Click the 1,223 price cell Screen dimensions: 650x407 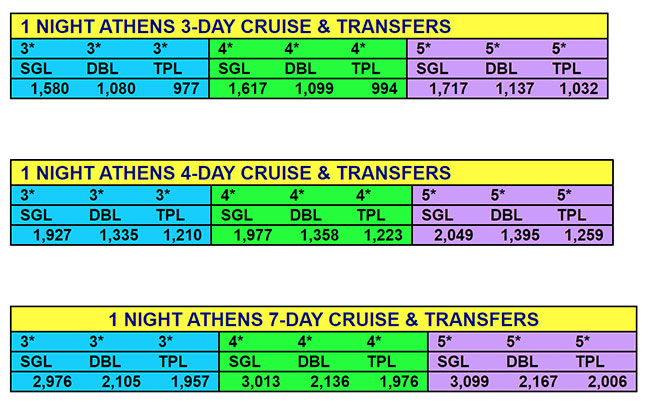[x=386, y=236]
